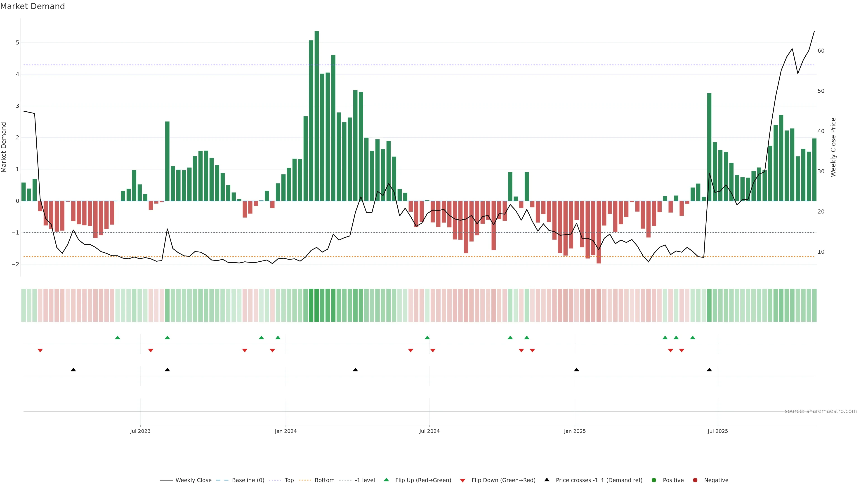
Task: Click the Jan 2024 x-axis label
Action: point(285,431)
